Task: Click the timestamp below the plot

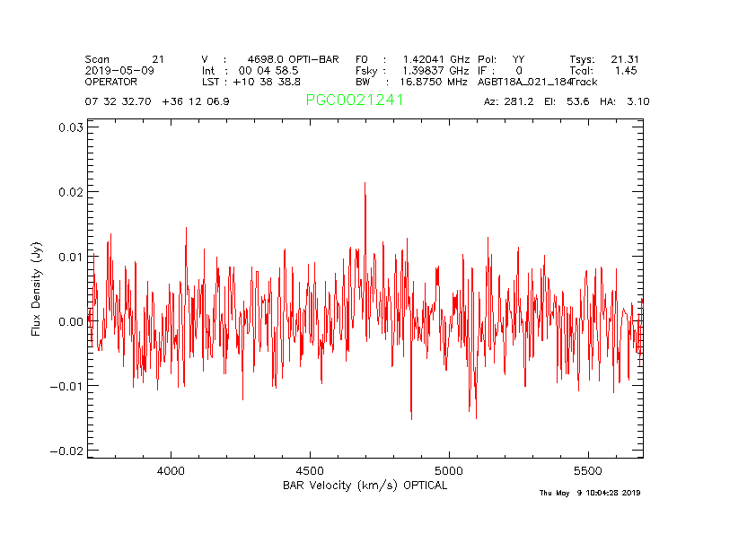Action: pos(590,493)
